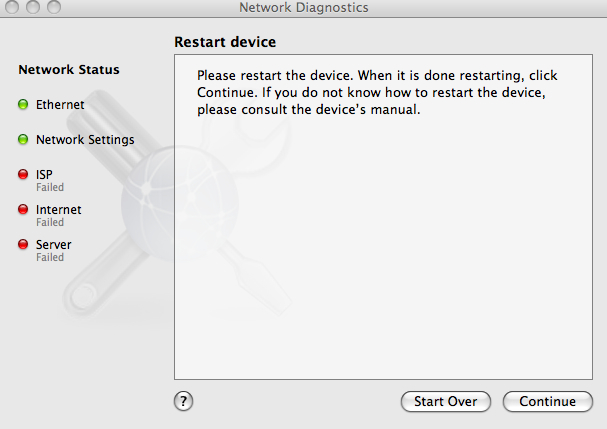Click the Start Over button
Screen dimensions: 607x429
tap(446, 402)
